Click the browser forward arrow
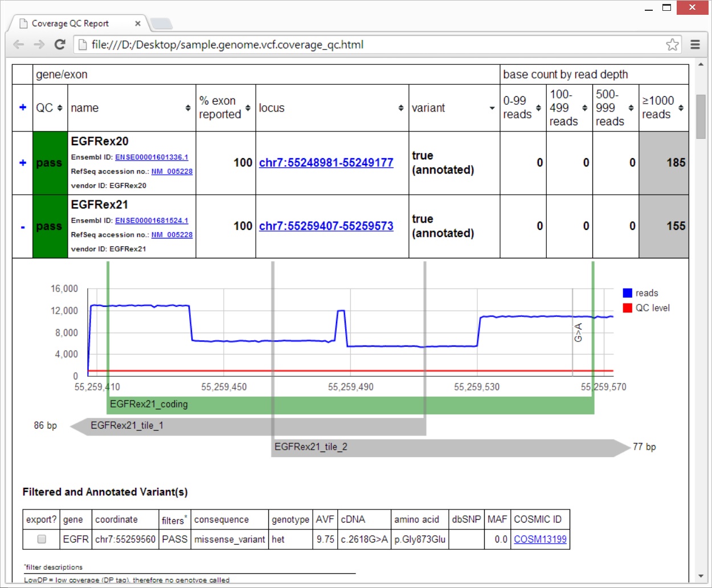The height and width of the screenshot is (588, 712). click(x=39, y=44)
